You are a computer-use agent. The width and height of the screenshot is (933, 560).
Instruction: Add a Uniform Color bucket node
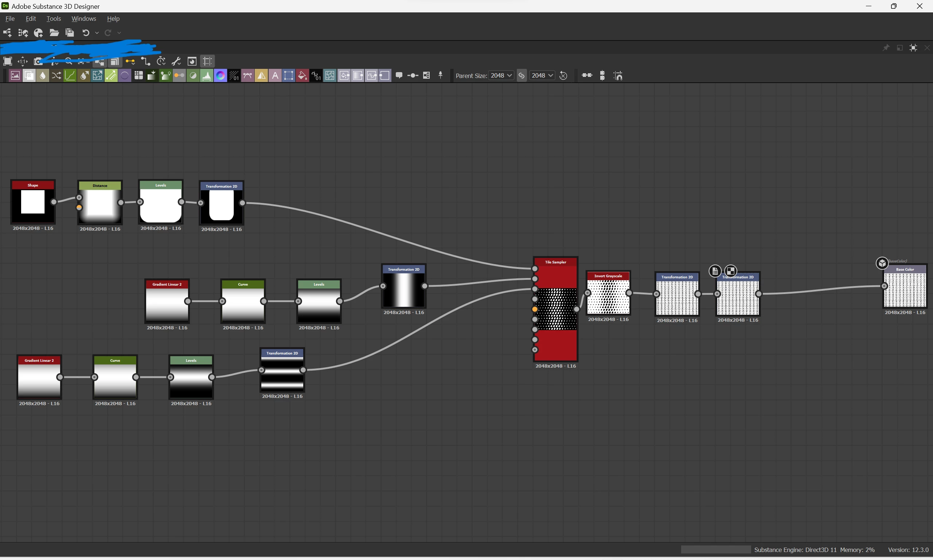pyautogui.click(x=302, y=75)
